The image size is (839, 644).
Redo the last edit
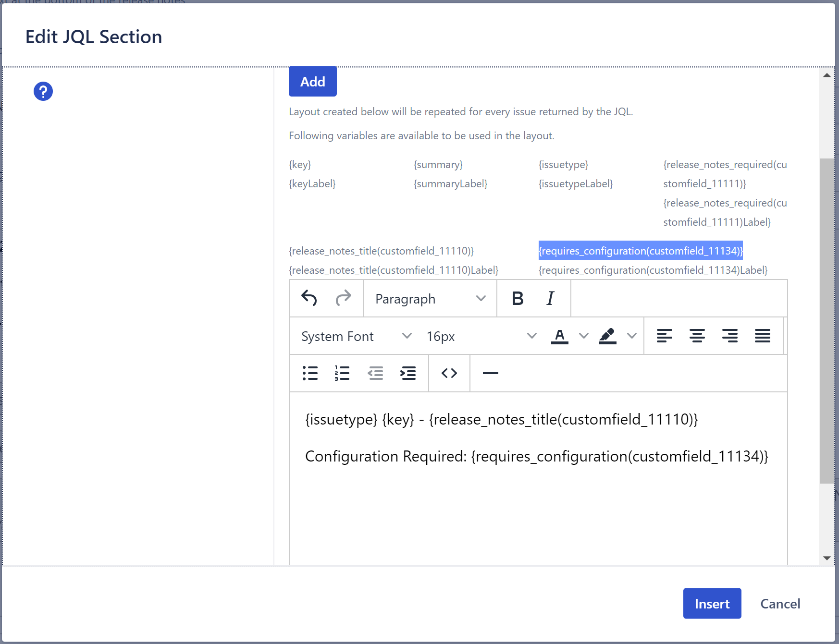click(x=344, y=298)
